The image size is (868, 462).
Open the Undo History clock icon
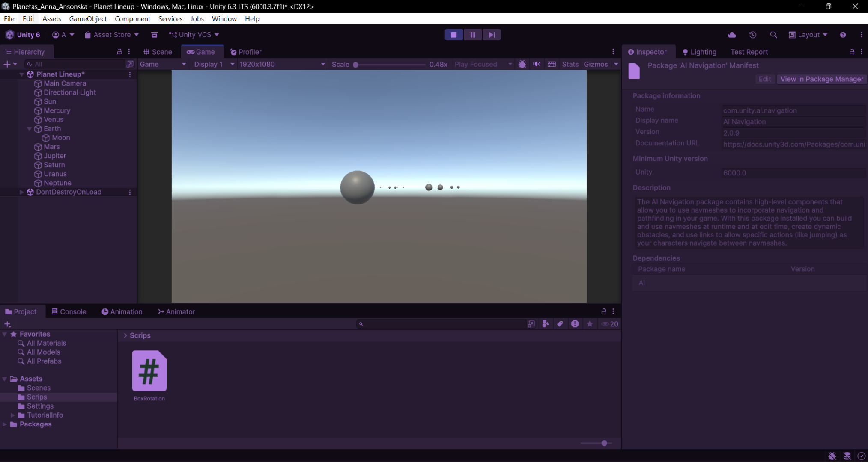coord(752,35)
